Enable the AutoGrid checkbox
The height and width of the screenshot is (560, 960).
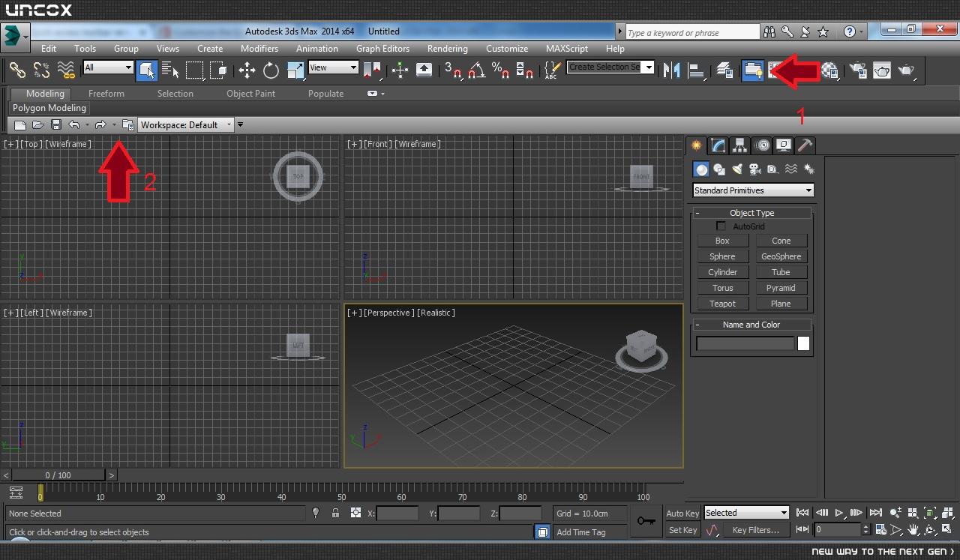click(x=721, y=226)
